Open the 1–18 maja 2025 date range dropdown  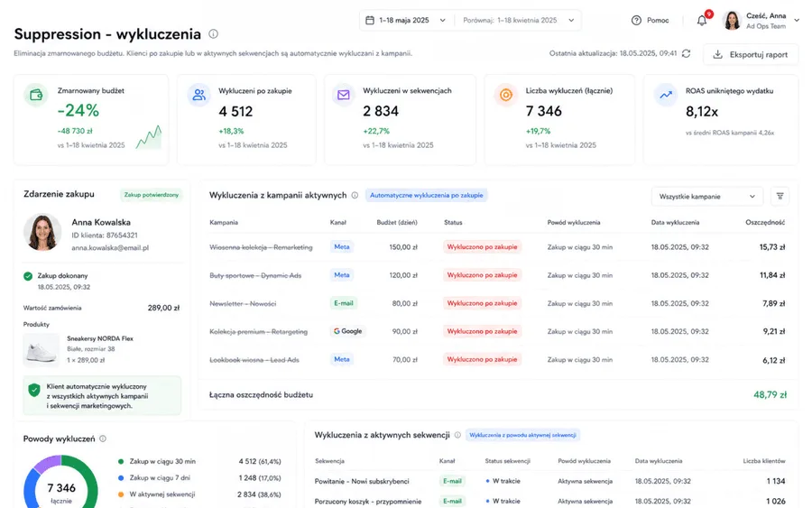(x=405, y=20)
